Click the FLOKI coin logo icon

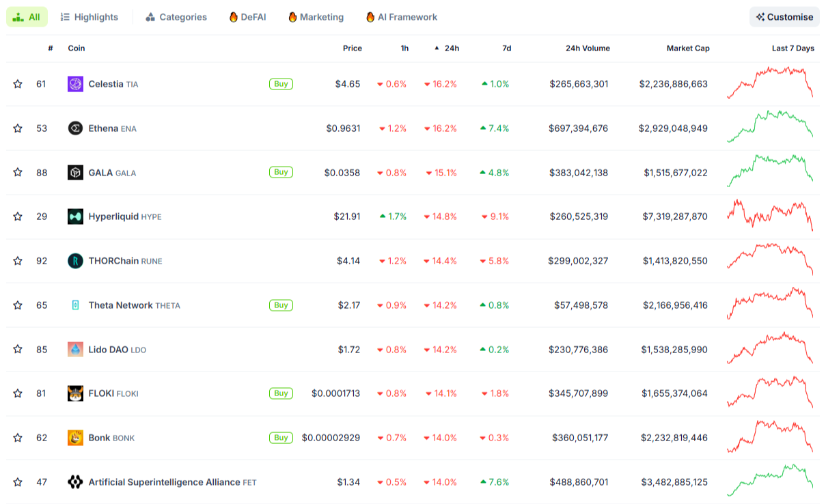75,393
